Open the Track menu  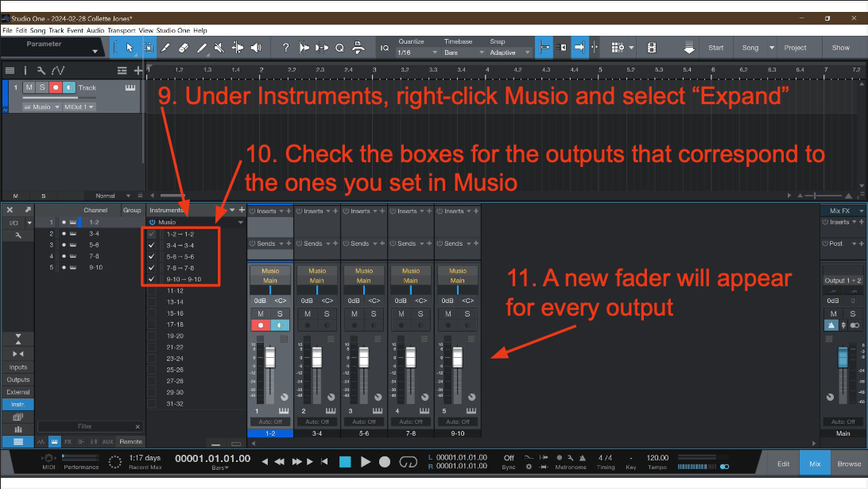(x=56, y=30)
